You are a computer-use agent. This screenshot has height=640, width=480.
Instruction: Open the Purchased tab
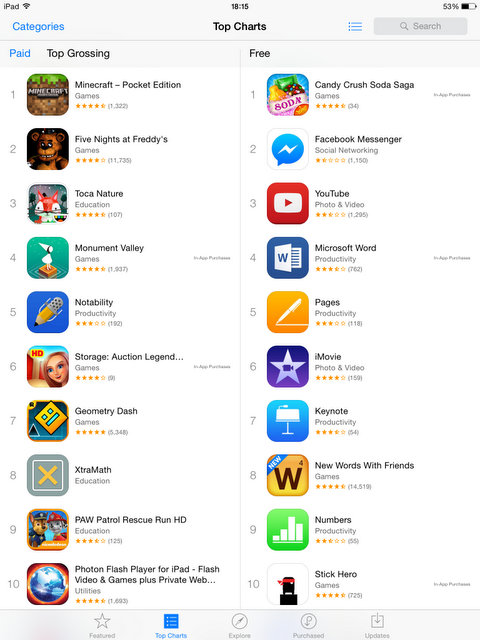tap(309, 625)
